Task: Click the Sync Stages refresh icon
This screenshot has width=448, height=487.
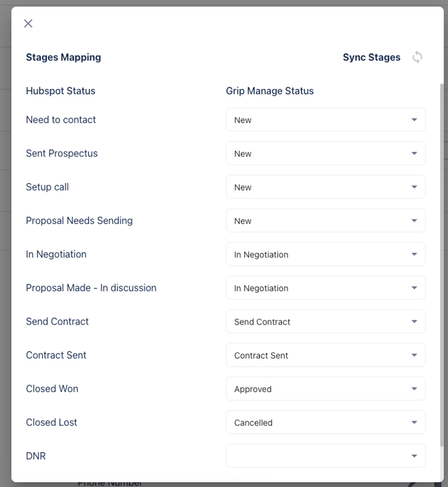Action: [417, 58]
